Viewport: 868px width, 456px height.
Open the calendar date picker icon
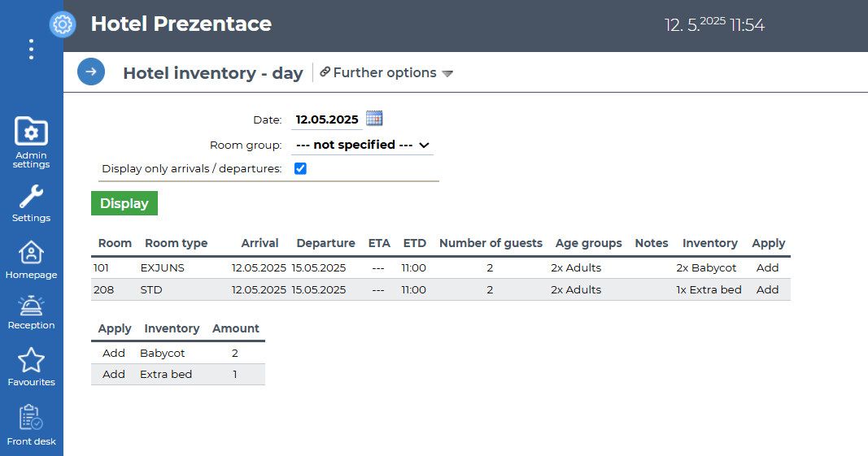pos(374,119)
